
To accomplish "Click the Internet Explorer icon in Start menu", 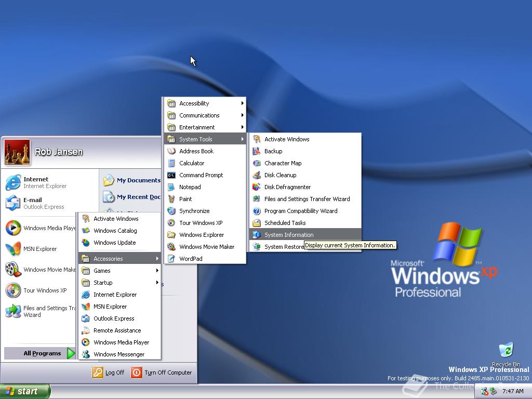I will 13,182.
